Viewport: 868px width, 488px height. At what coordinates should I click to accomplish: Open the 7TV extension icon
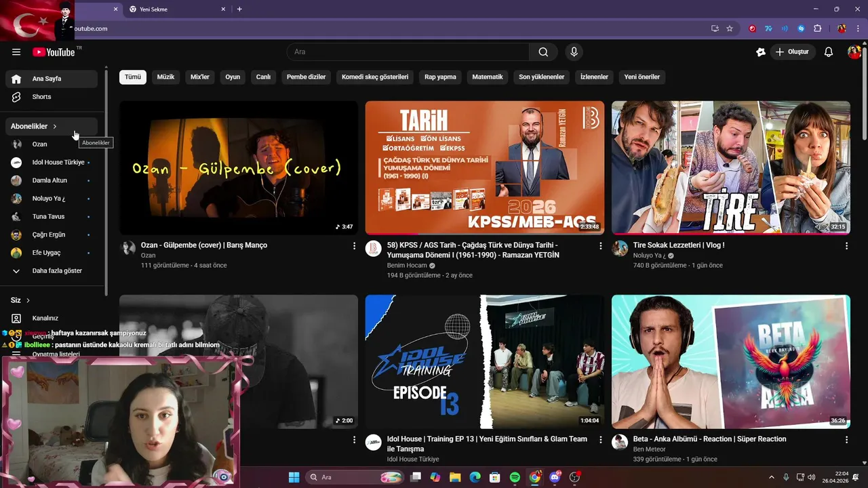coord(768,28)
